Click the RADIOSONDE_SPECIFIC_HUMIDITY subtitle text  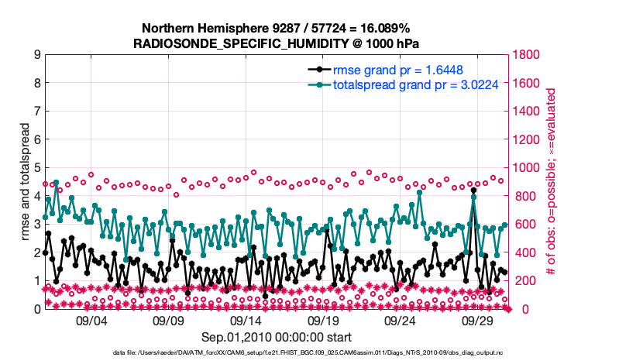pos(277,43)
